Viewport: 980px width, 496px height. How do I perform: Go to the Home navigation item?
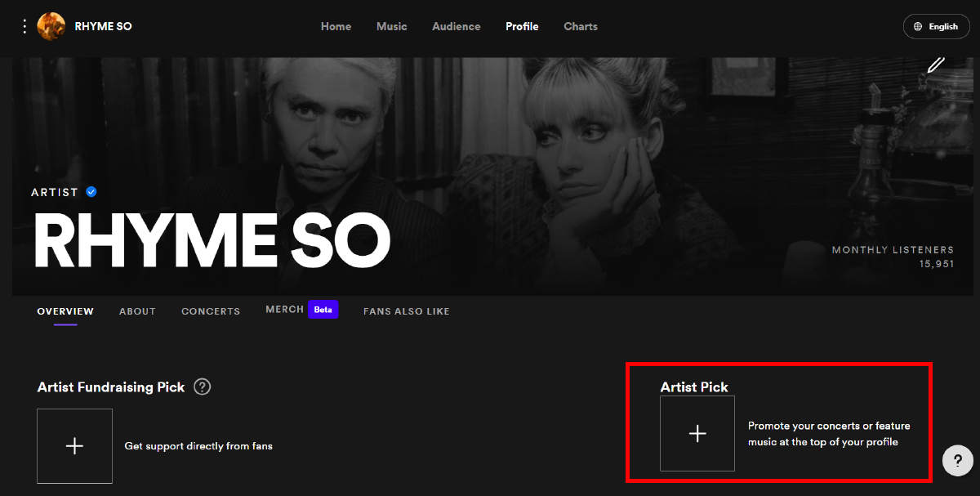click(x=336, y=26)
